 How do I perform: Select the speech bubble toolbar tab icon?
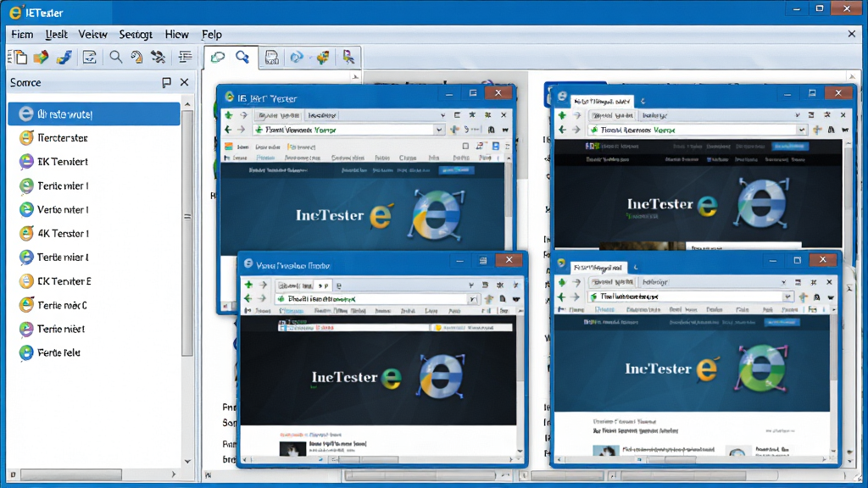coord(218,57)
